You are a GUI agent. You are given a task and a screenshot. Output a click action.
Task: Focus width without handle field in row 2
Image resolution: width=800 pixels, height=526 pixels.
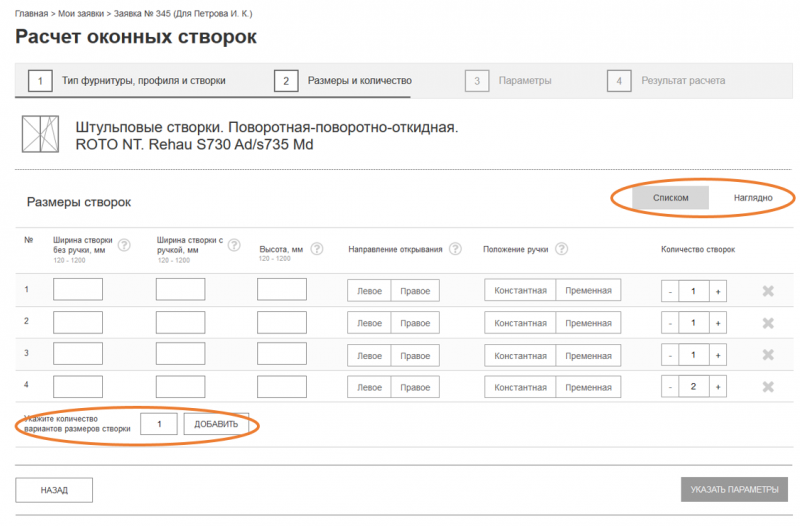coord(78,322)
